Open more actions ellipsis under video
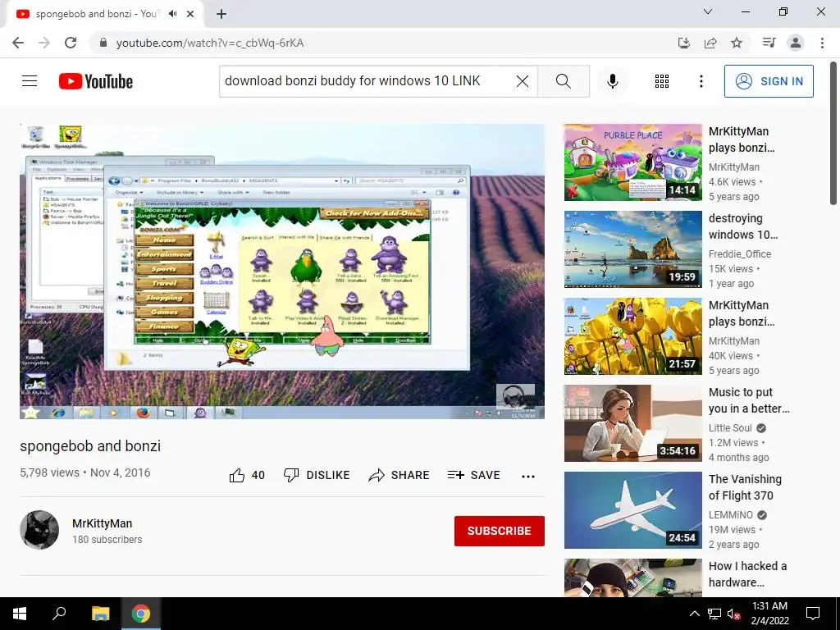840x630 pixels. pyautogui.click(x=528, y=477)
